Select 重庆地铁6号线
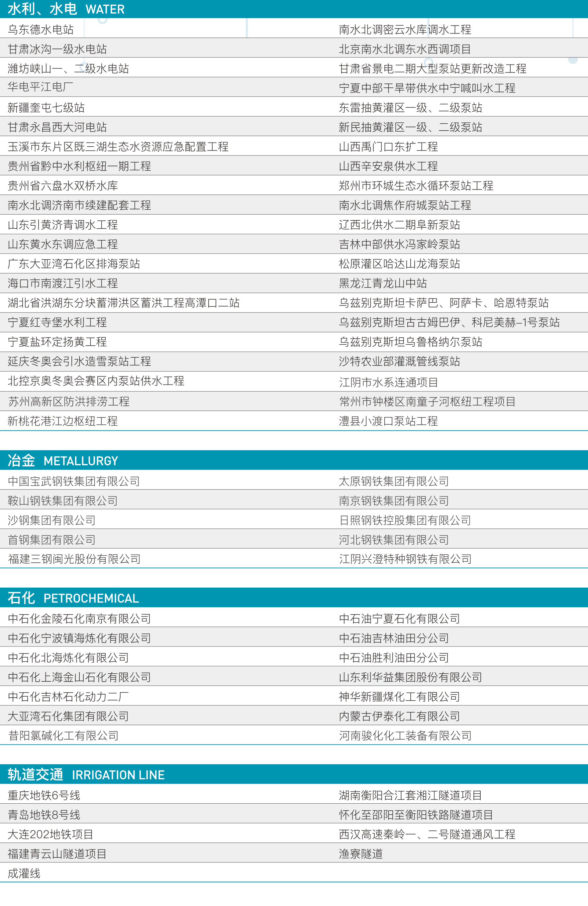The width and height of the screenshot is (588, 906). pyautogui.click(x=44, y=795)
